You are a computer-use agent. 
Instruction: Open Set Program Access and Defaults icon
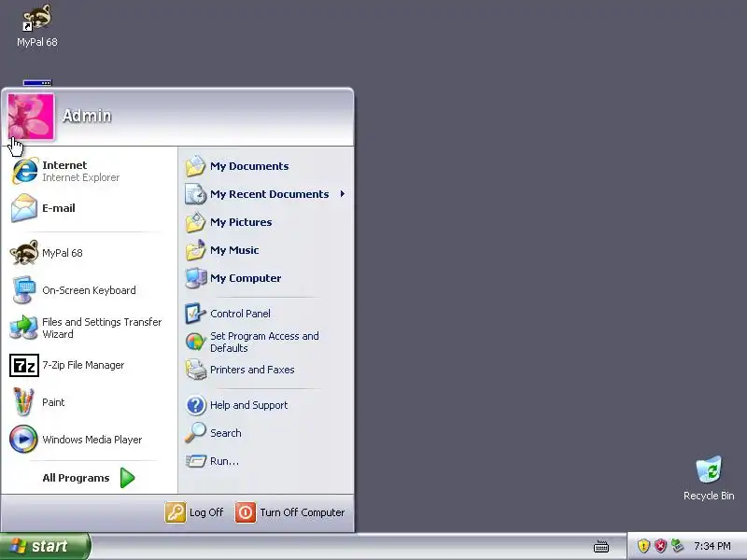click(x=195, y=342)
